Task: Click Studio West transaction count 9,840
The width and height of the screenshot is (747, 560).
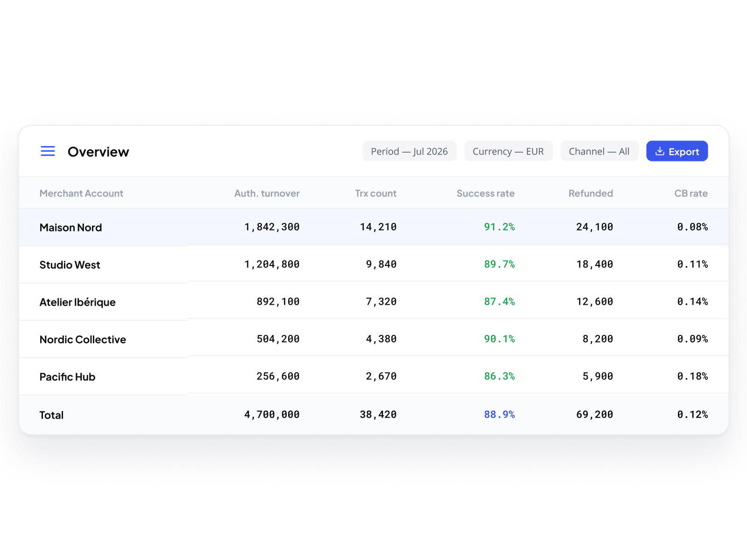Action: point(381,265)
